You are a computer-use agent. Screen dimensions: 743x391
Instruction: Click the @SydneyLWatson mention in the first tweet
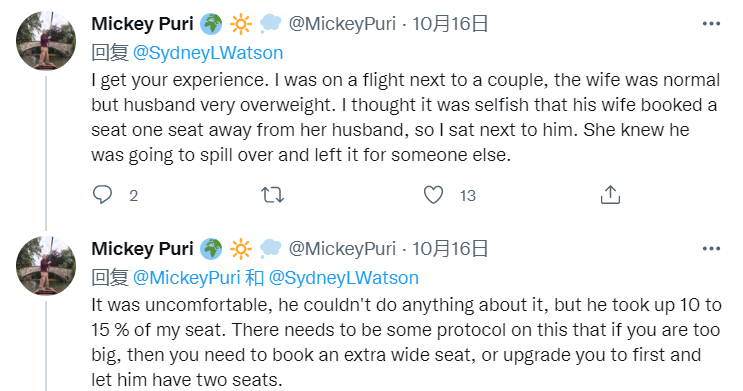(208, 53)
